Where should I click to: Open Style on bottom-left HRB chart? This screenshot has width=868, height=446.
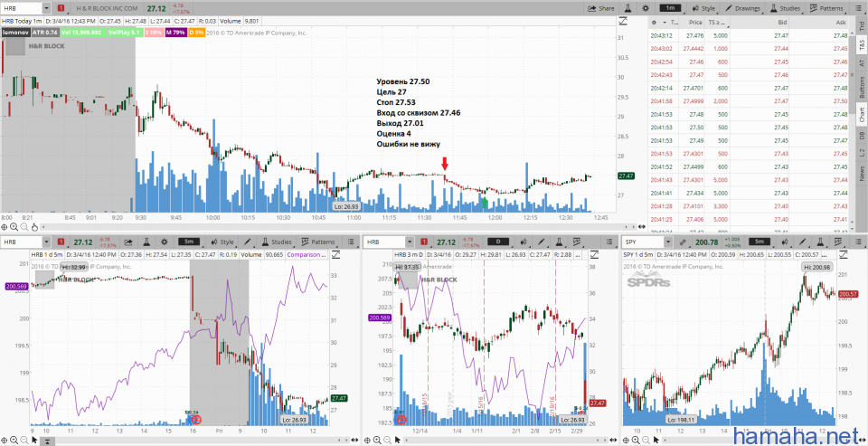pyautogui.click(x=222, y=242)
